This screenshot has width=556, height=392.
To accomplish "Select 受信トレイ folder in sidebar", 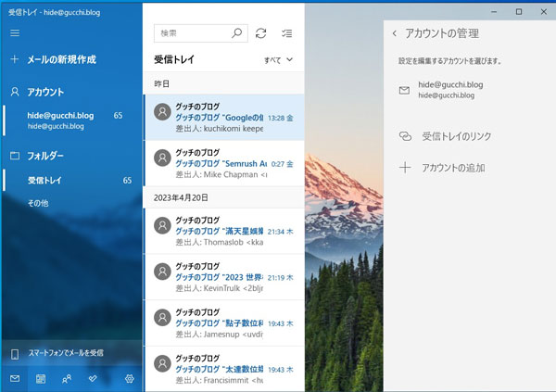I will (x=72, y=180).
